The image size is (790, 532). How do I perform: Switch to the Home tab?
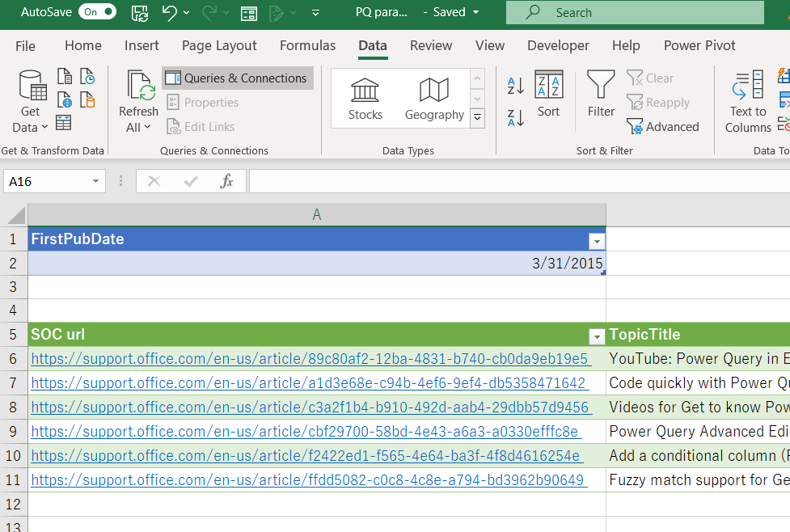click(x=83, y=45)
